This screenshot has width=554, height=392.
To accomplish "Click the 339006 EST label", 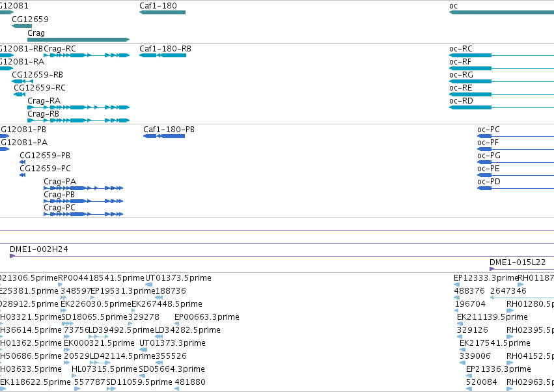I will coord(475,356).
